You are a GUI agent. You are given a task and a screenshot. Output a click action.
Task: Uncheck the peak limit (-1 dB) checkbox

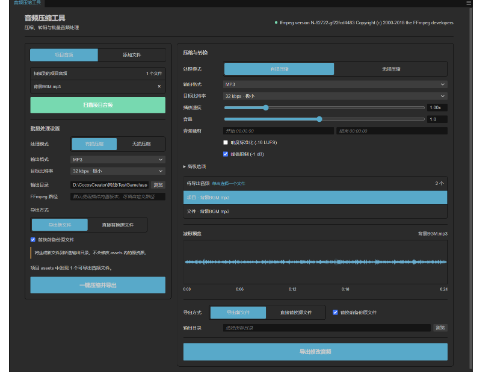(226, 154)
